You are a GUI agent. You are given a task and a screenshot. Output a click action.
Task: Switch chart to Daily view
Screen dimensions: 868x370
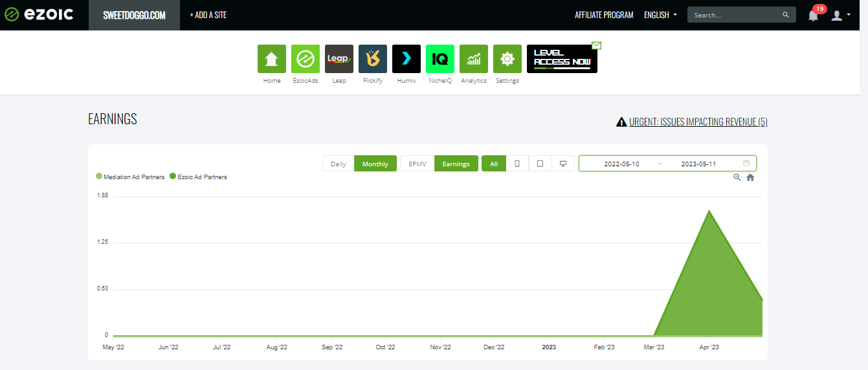(x=339, y=164)
